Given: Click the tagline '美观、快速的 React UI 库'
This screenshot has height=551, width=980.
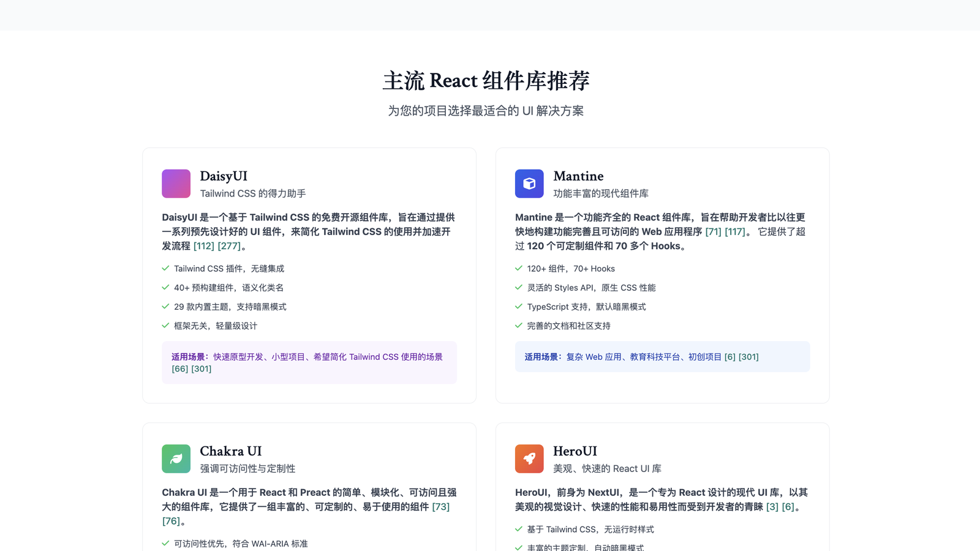Looking at the screenshot, I should click(607, 468).
